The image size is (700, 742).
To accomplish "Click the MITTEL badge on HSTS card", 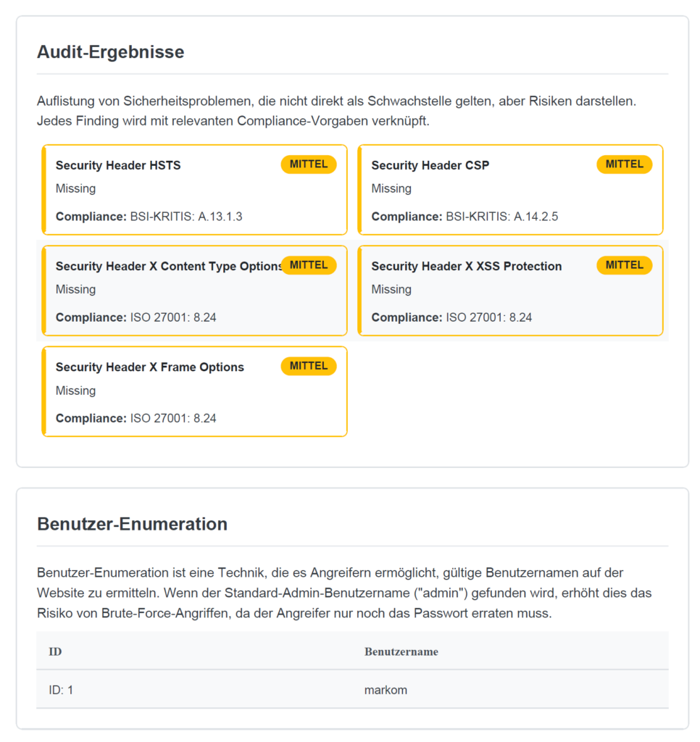I will click(x=308, y=164).
